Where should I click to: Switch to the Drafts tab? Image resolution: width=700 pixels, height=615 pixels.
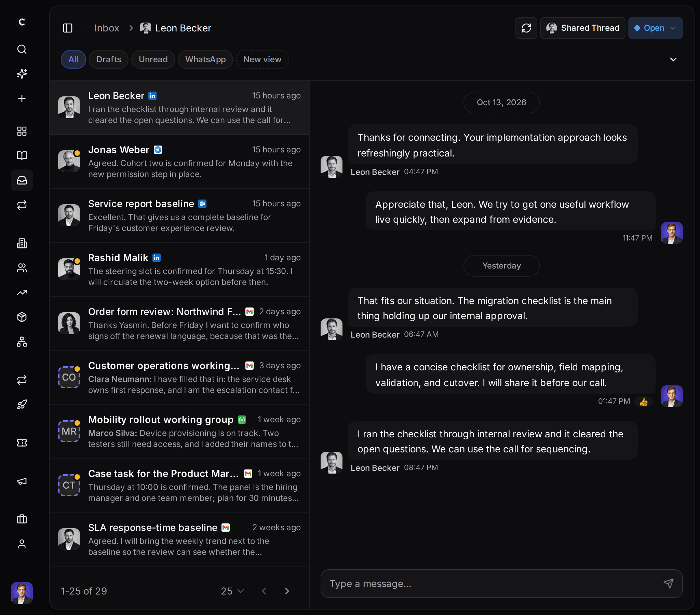(x=109, y=59)
